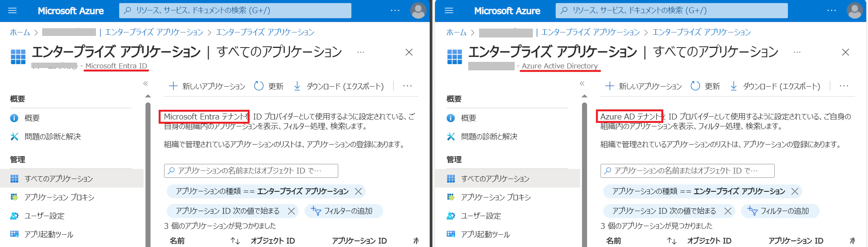Click アプリケーション ID column header in right portal
868x247 pixels.
[x=796, y=241]
